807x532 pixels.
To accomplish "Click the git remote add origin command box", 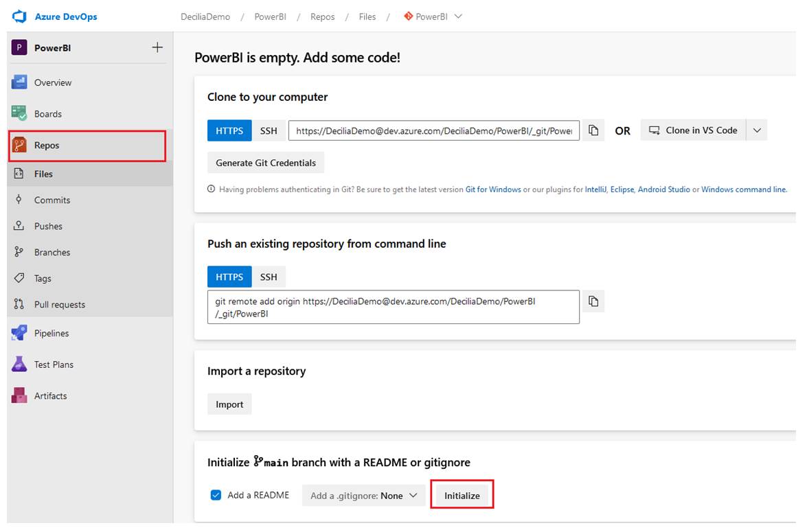I will [394, 307].
